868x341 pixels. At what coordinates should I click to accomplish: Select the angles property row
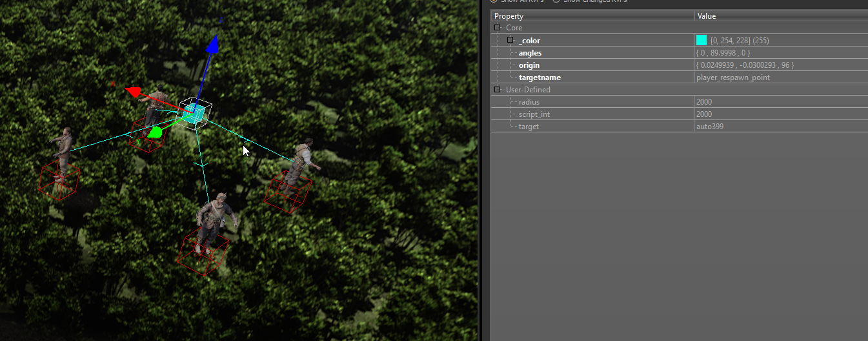679,52
